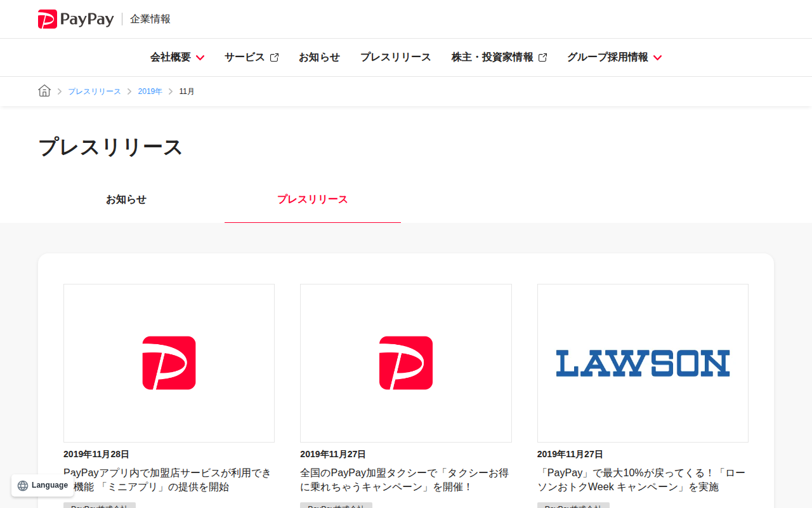Screen dimensions: 812x508
Task: Go to お知らせ in top navigation
Action: tap(319, 57)
